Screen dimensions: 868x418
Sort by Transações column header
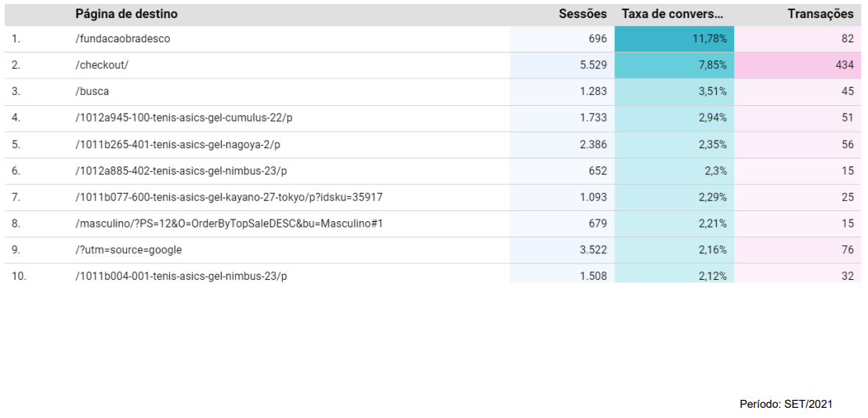820,14
